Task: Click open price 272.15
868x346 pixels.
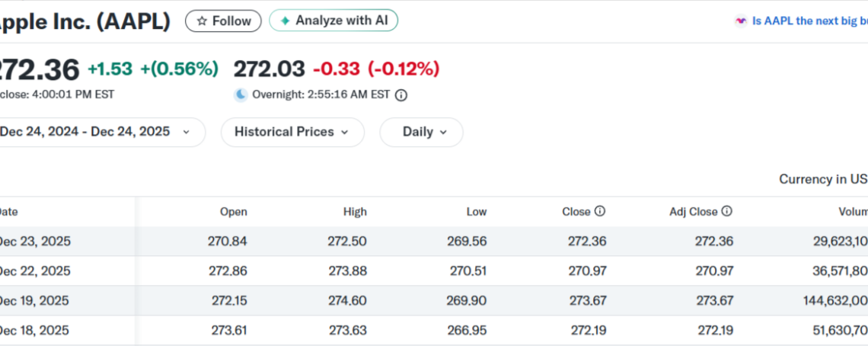Action: tap(229, 300)
